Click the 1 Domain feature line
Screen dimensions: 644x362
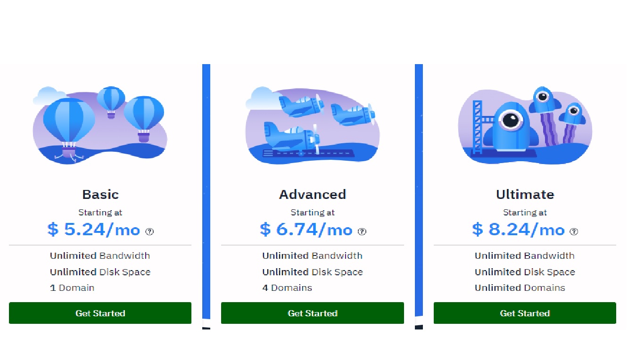pos(72,288)
